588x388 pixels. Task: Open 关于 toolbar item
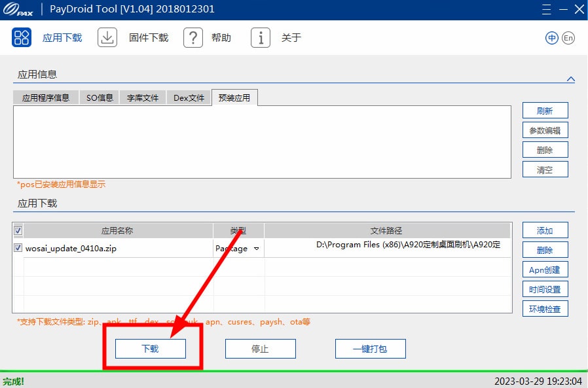click(x=291, y=38)
